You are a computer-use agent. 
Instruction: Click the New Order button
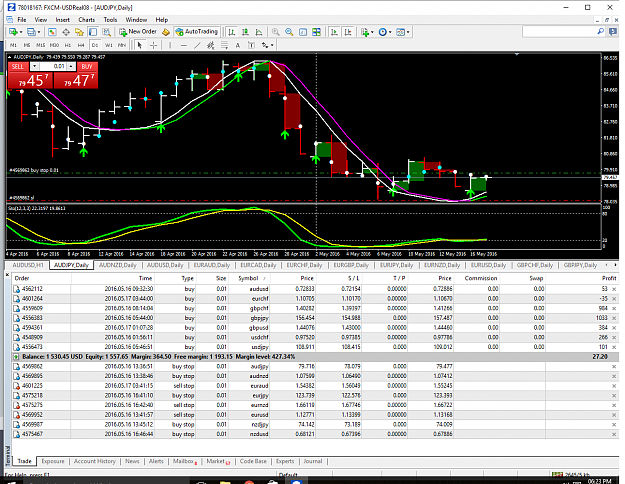pyautogui.click(x=138, y=32)
